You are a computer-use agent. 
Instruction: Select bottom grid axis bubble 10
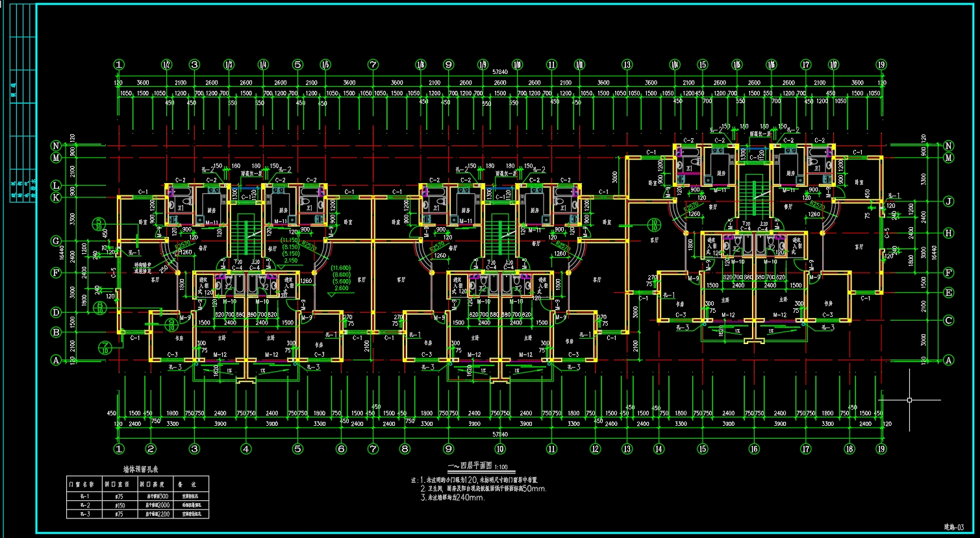tap(500, 448)
